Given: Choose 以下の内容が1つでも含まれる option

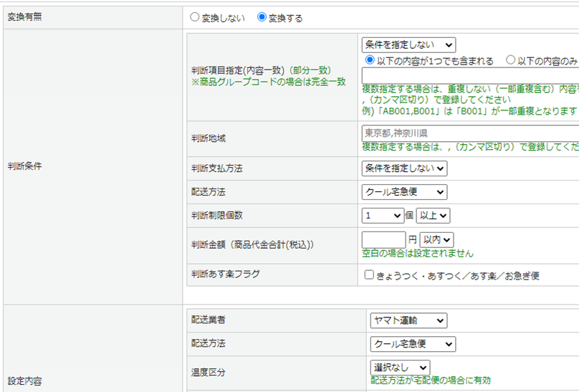Looking at the screenshot, I should pos(370,59).
